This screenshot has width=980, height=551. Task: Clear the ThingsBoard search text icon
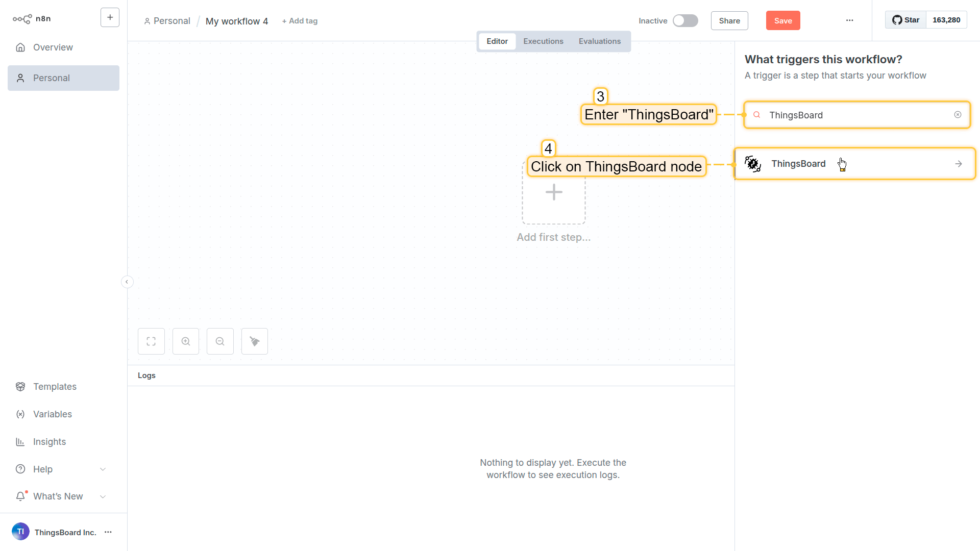[x=958, y=115]
